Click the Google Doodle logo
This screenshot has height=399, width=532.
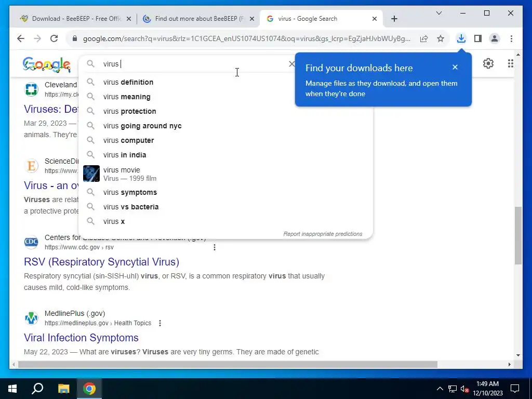pyautogui.click(x=46, y=64)
